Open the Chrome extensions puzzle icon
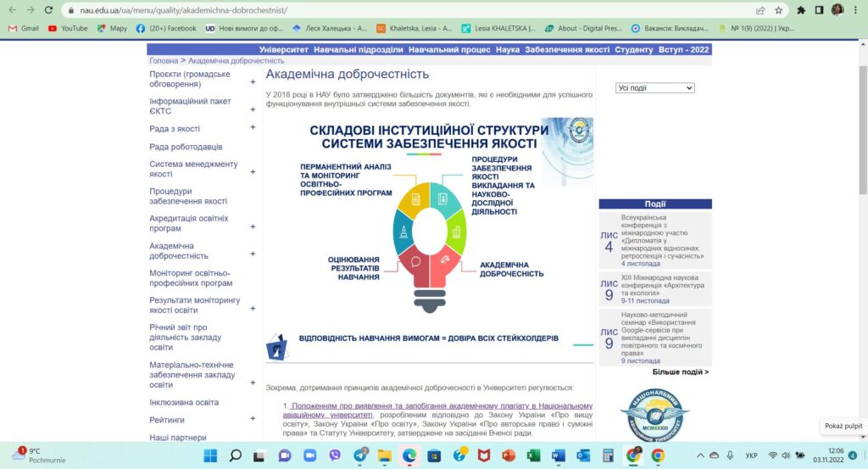This screenshot has width=868, height=469. 801,10
